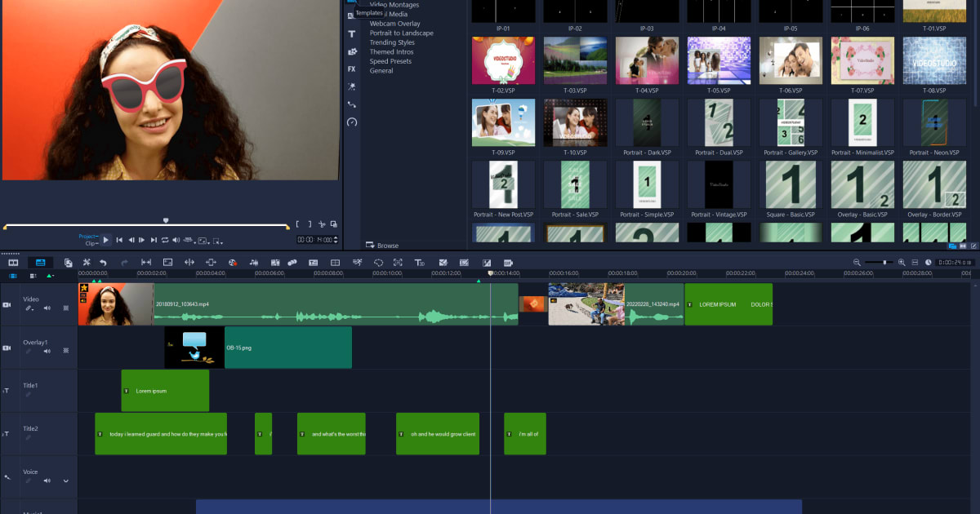Select the Portrait - Vintage.VSP template thumbnail
Screen dimensions: 980x514
[x=719, y=185]
